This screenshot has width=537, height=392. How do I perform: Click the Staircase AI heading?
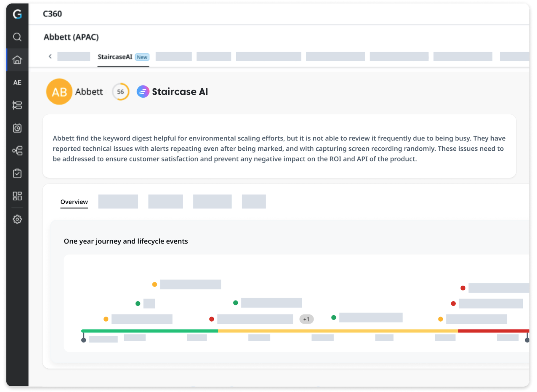pyautogui.click(x=180, y=92)
